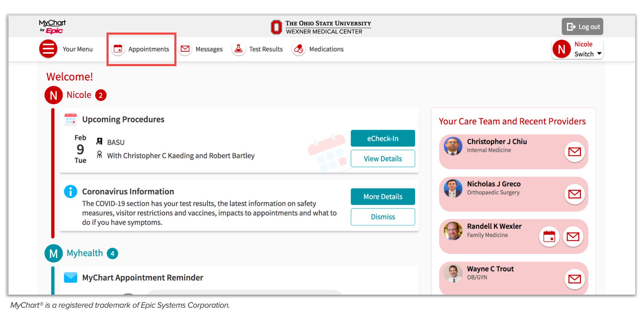Viewport: 644px width, 318px height.
Task: Open the Messages envelope icon
Action: (x=185, y=49)
